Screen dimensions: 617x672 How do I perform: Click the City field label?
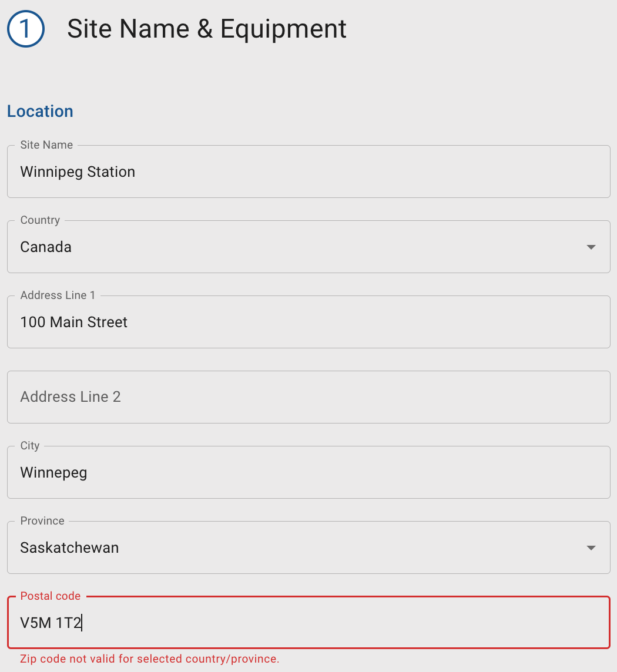(x=30, y=446)
